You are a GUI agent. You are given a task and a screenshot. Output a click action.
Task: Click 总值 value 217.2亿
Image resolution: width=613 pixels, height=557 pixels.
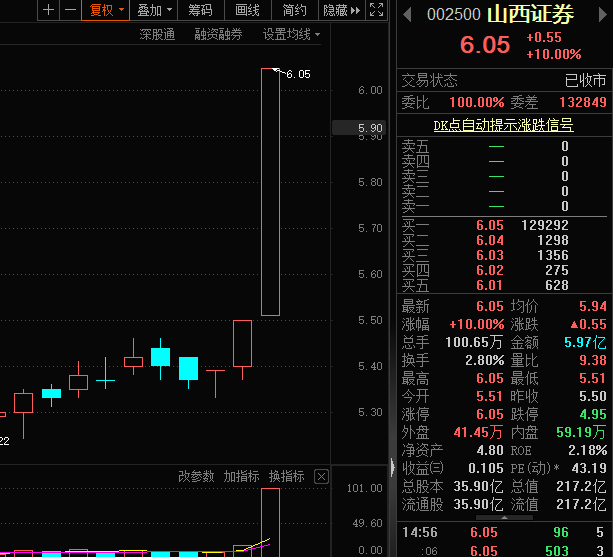tap(581, 486)
